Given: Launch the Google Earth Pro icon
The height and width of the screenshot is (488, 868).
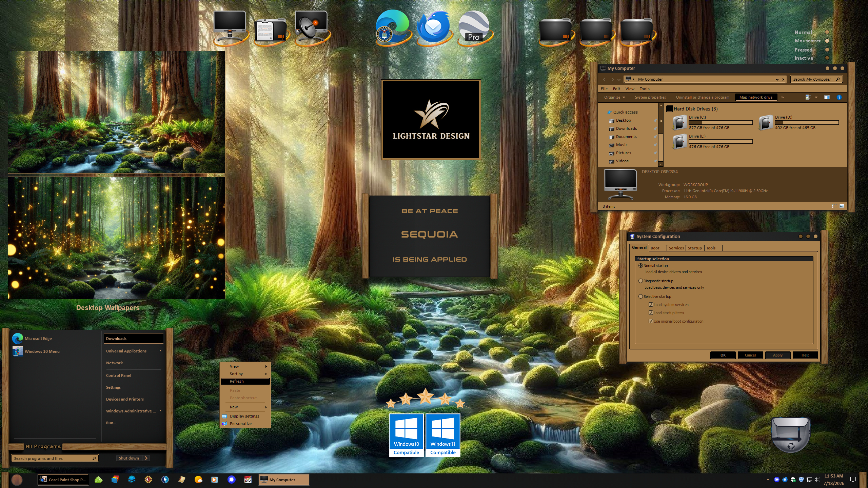Looking at the screenshot, I should [474, 28].
